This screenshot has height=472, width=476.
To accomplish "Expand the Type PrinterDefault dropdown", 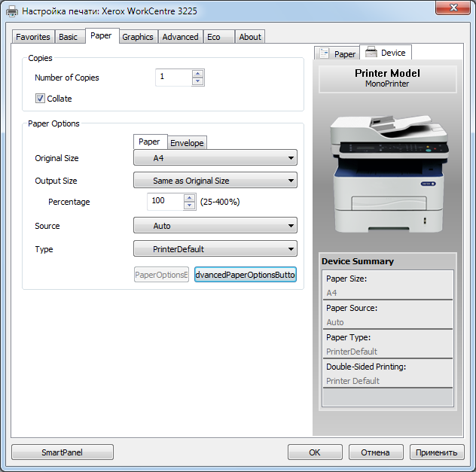I will (x=215, y=249).
